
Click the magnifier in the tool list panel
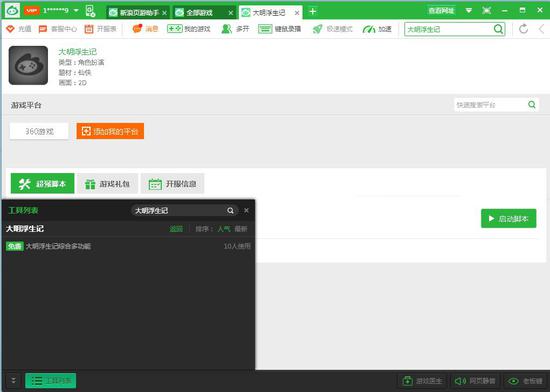click(x=230, y=210)
